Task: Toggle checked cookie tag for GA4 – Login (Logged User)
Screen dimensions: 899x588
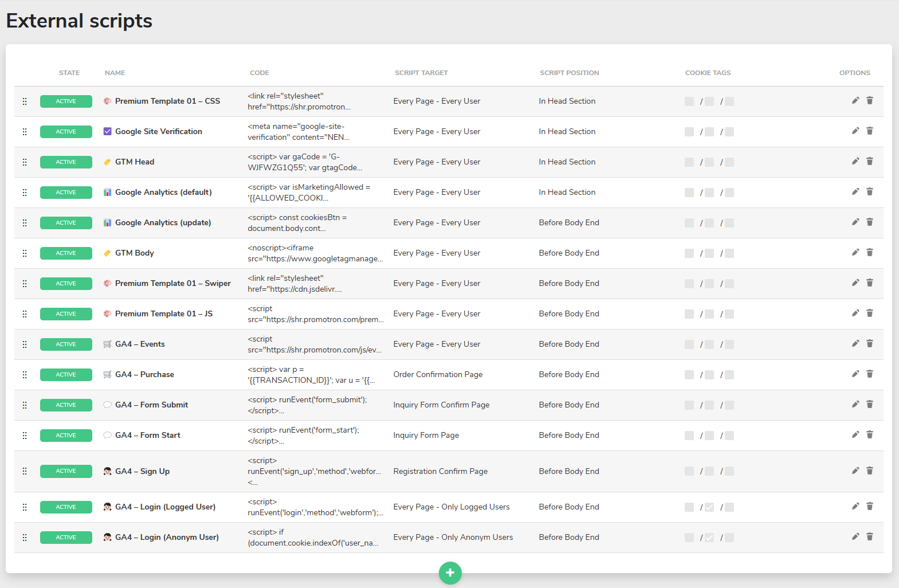Action: click(709, 507)
